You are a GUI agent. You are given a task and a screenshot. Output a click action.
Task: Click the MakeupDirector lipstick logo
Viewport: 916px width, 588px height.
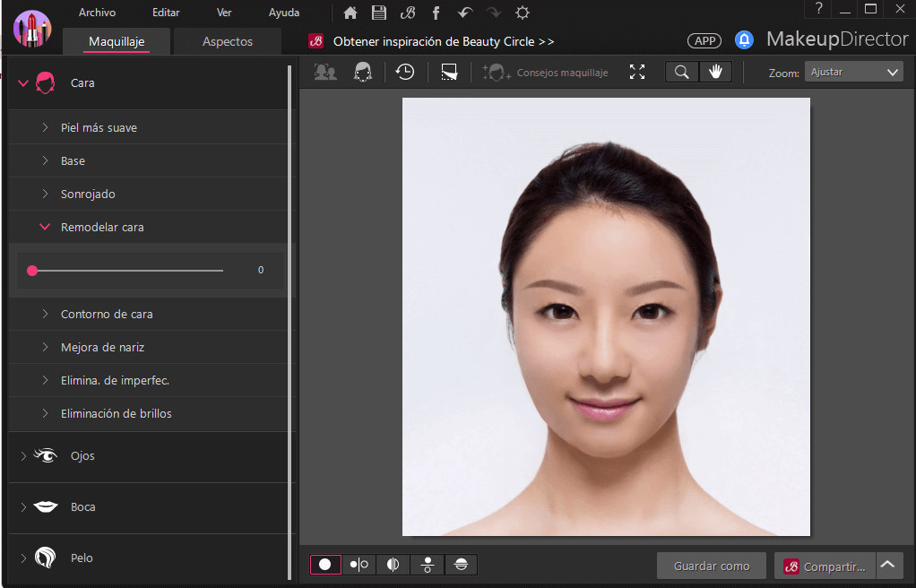click(32, 28)
